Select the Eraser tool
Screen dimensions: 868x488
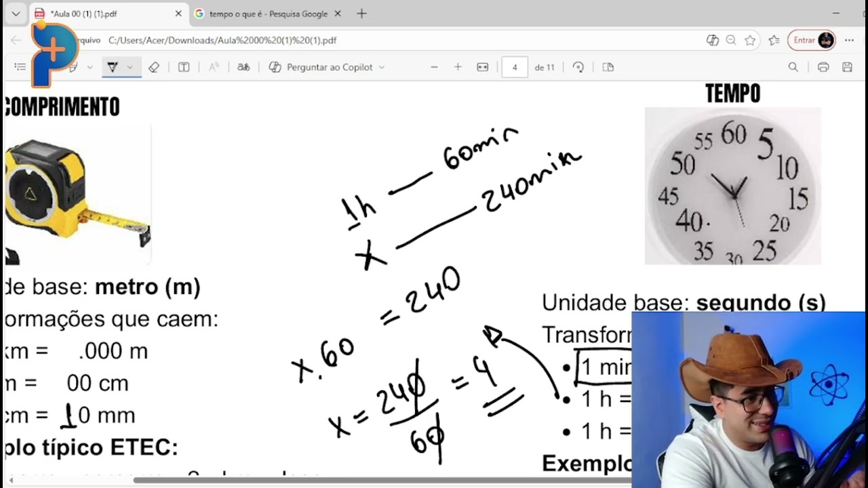click(154, 67)
